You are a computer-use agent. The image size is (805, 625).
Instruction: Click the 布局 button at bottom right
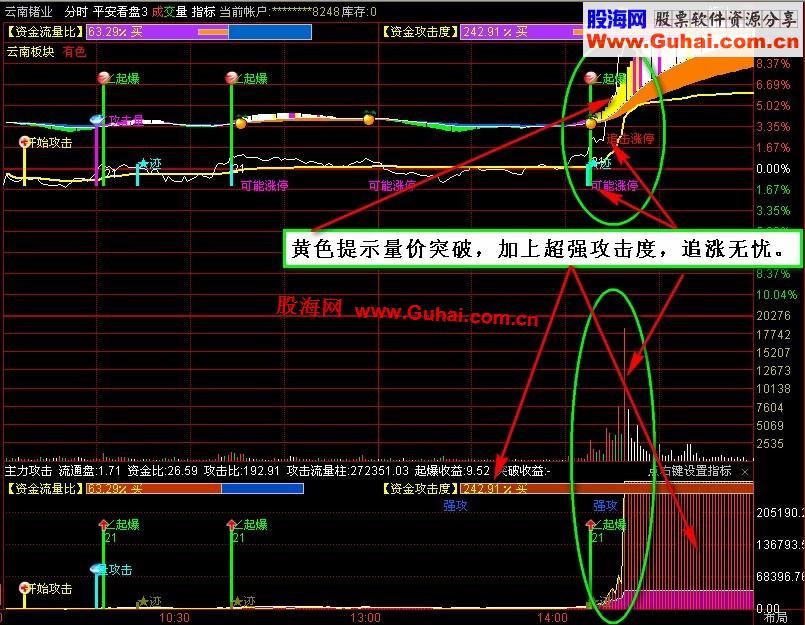point(775,617)
